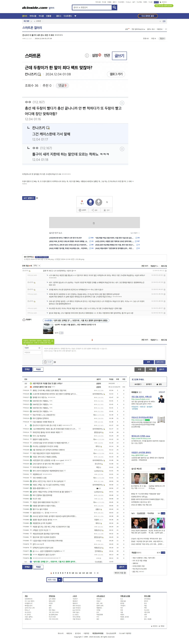Screen dimensions: 189x644
Task: Clear the nickname field with X icon
Action: pos(39,348)
